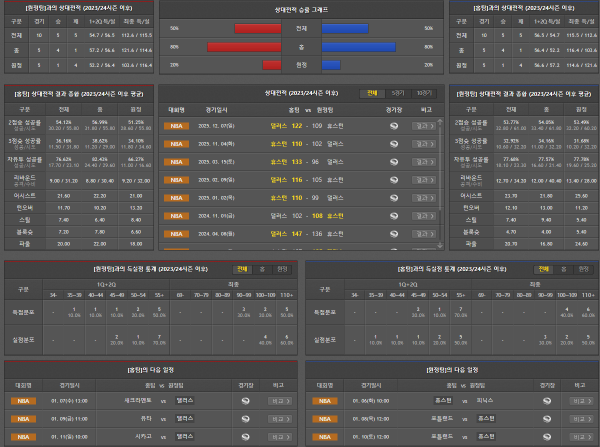
Task: Click NBA badge in first head-to-head row
Action: 177,125
